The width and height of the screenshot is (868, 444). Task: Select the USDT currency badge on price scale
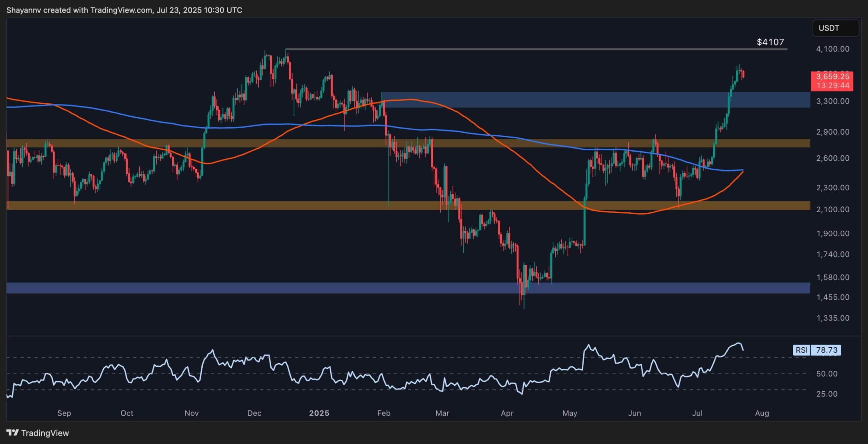pos(836,28)
